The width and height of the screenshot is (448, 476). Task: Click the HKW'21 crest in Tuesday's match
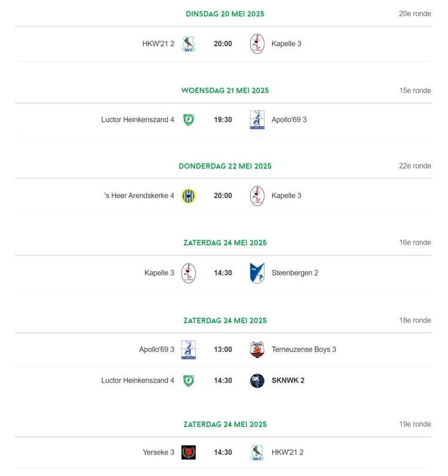pos(189,44)
